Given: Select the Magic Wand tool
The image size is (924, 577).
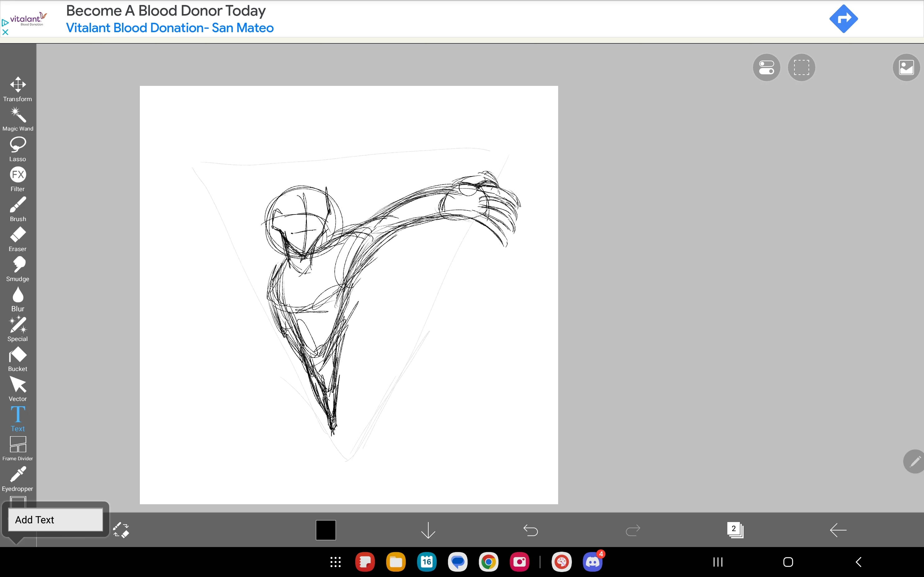Looking at the screenshot, I should [x=17, y=119].
